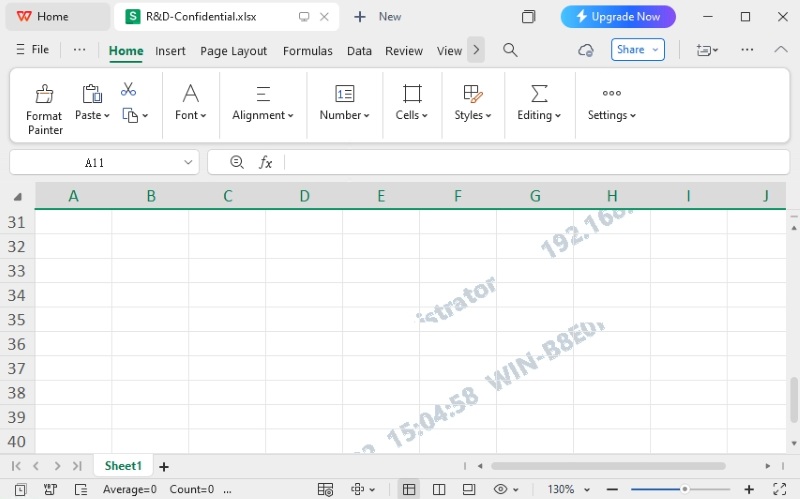The width and height of the screenshot is (800, 499).
Task: Zoom out with minus button
Action: (613, 489)
